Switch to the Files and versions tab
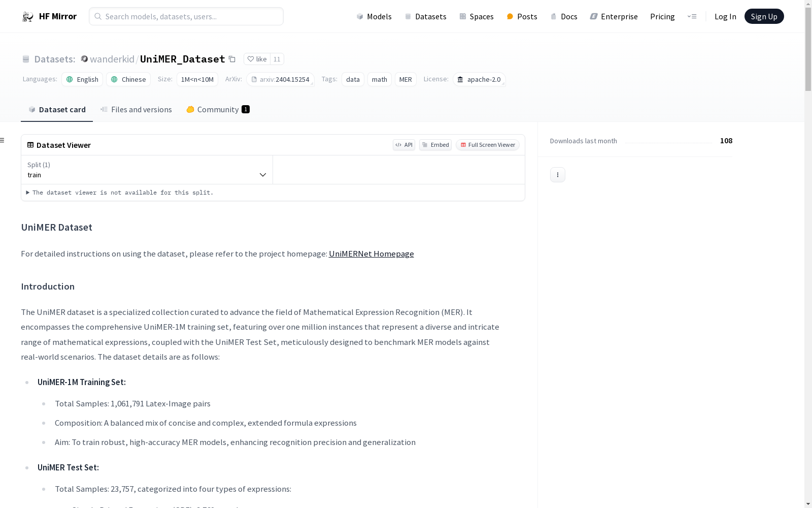The height and width of the screenshot is (508, 812). 136,110
